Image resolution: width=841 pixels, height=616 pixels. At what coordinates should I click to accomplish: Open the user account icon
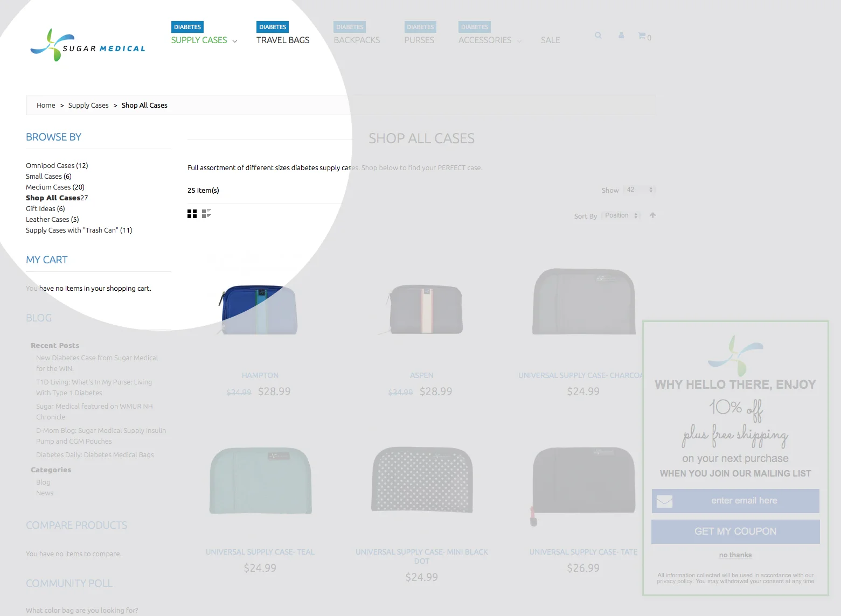point(621,36)
